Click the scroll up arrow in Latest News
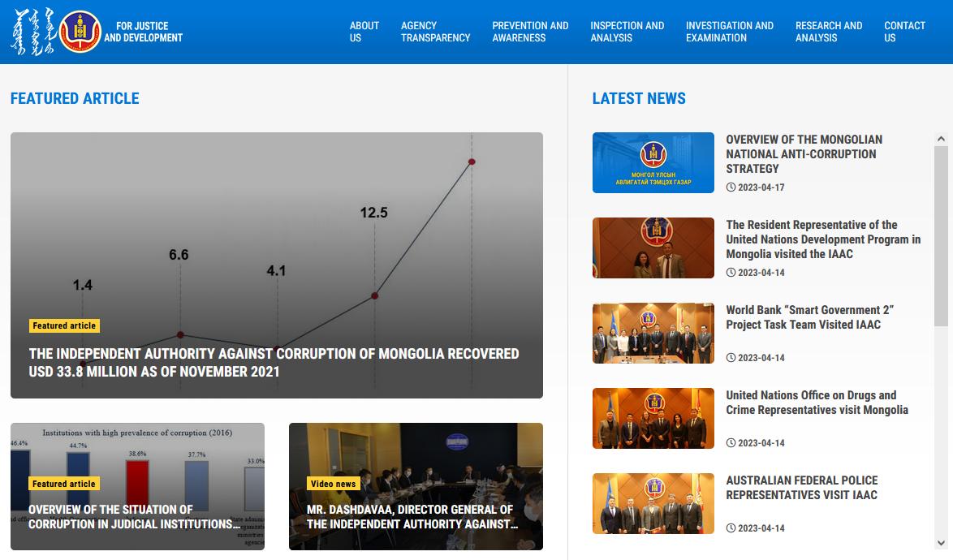953x560 pixels. tap(941, 139)
